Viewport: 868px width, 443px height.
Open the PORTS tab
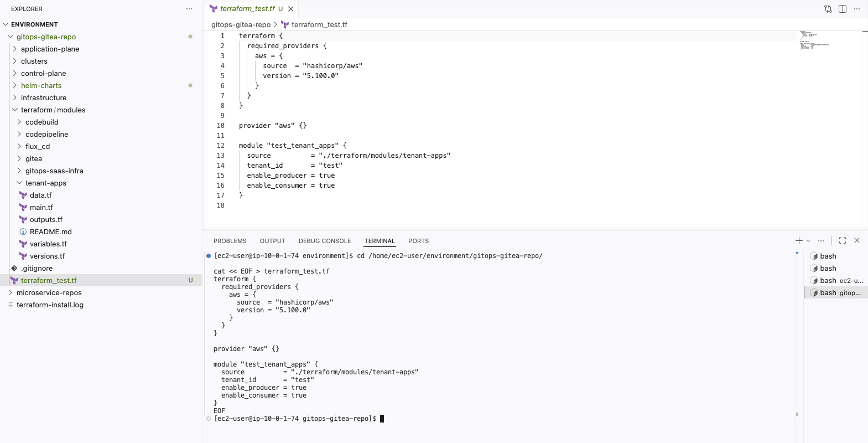click(x=418, y=241)
